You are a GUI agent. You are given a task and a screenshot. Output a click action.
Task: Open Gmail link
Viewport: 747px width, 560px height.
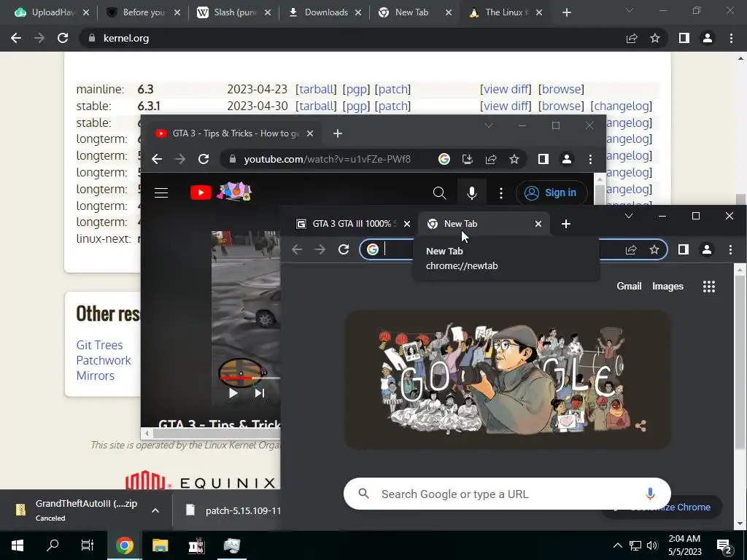point(629,286)
